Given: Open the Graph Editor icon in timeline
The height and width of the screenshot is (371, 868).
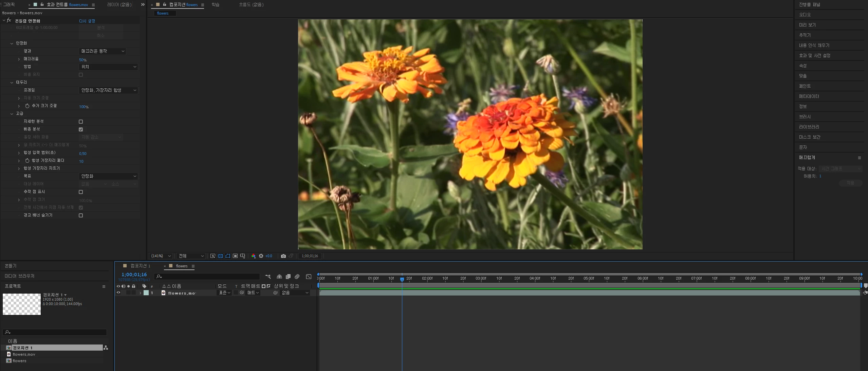Looking at the screenshot, I should pos(309,277).
